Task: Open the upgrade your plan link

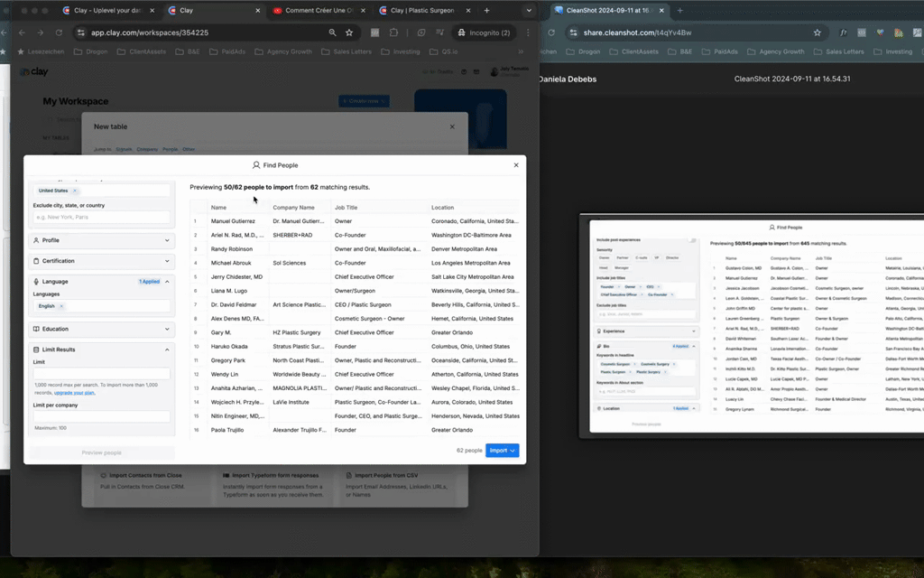Action: (75, 393)
